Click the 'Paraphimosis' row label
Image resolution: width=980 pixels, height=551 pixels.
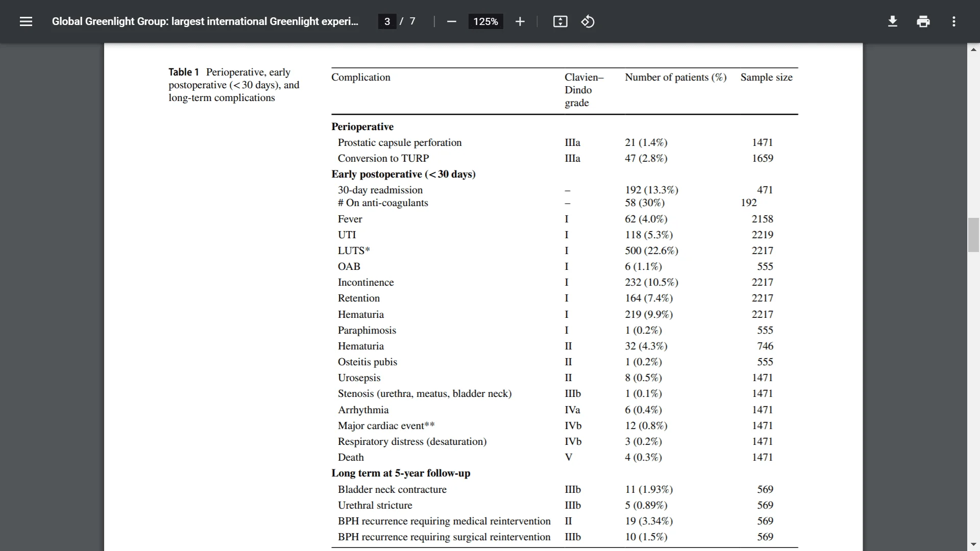pyautogui.click(x=367, y=330)
